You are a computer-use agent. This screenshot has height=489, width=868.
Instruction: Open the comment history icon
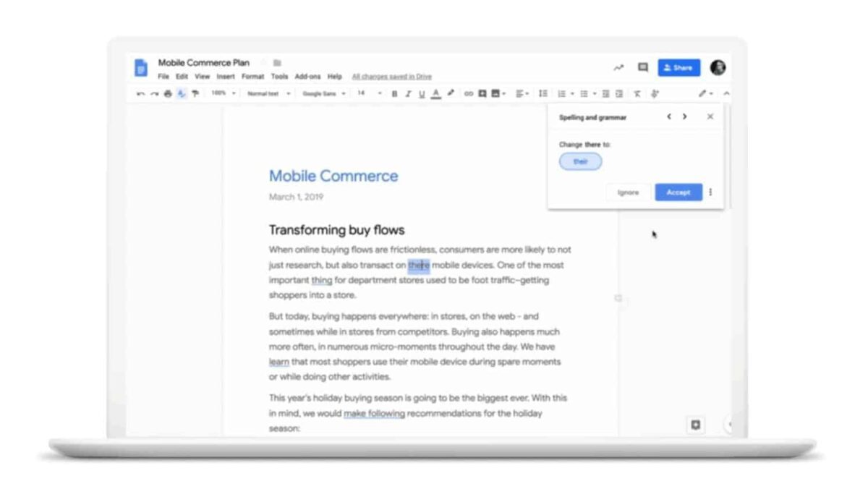[642, 67]
